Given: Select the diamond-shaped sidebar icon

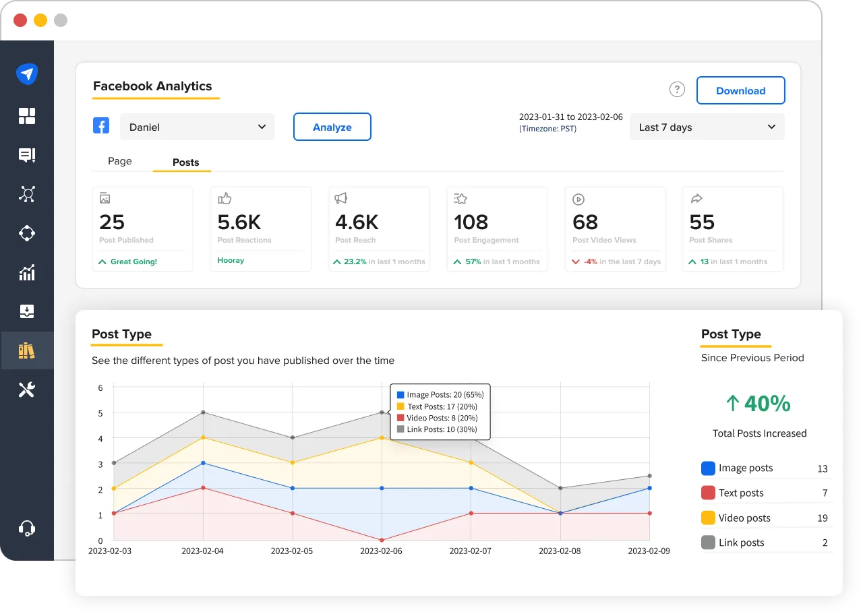Looking at the screenshot, I should [27, 233].
